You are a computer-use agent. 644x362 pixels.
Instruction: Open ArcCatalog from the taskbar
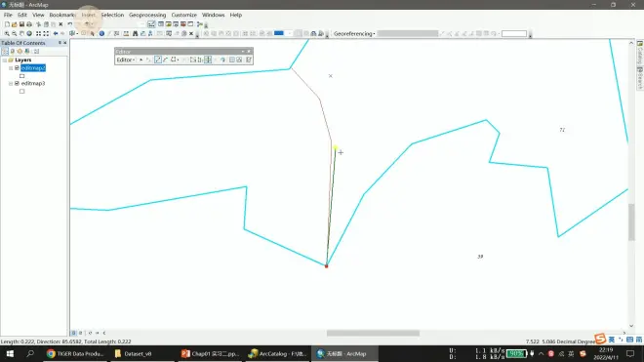pyautogui.click(x=278, y=353)
